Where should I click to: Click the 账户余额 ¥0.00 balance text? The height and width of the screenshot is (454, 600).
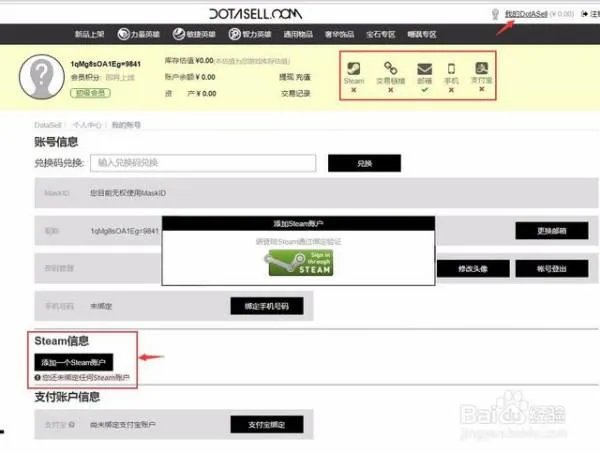pos(190,77)
